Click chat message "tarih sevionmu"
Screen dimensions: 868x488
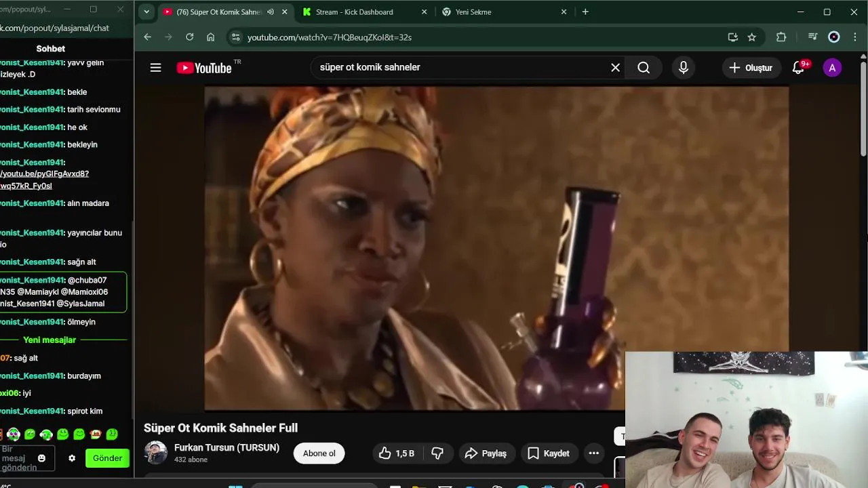tap(94, 109)
